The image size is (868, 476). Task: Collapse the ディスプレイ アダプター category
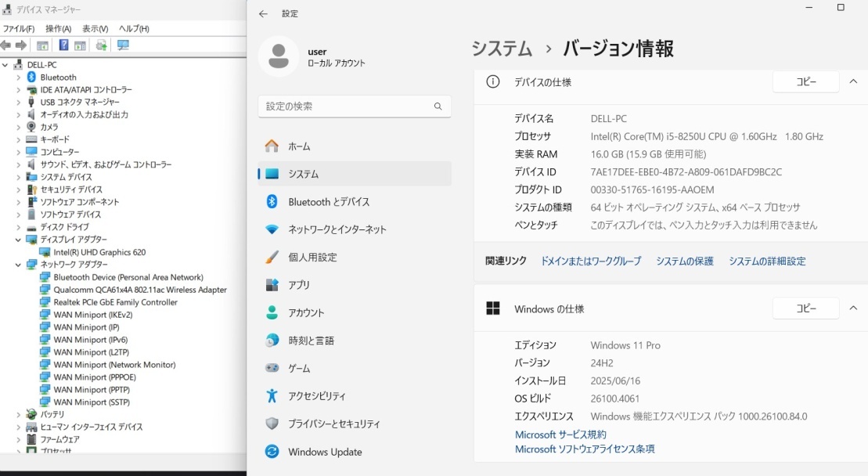pos(18,240)
